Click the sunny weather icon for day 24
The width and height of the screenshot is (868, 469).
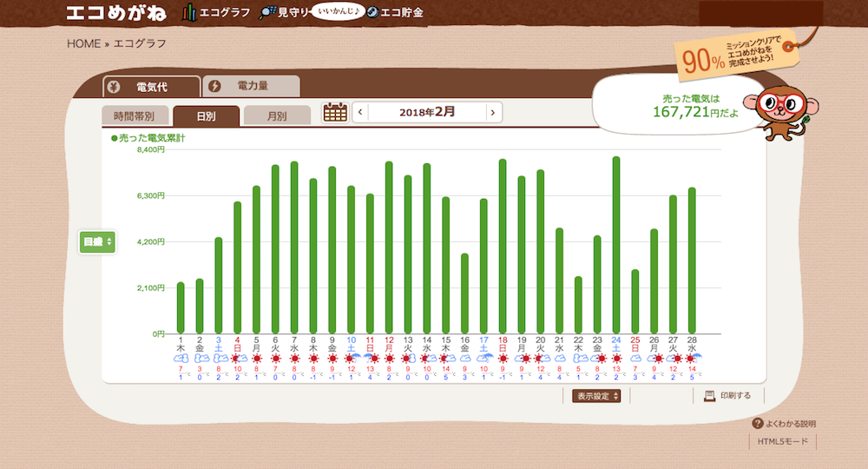pos(616,359)
